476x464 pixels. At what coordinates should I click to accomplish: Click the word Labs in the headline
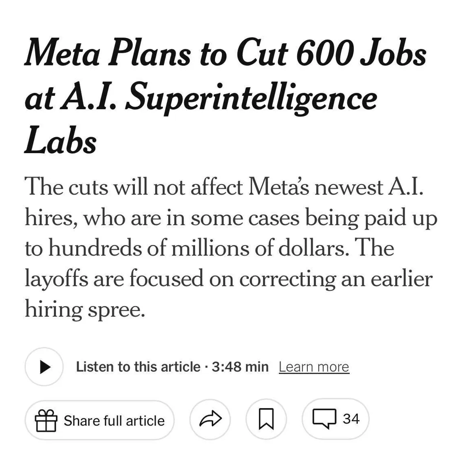click(x=60, y=142)
